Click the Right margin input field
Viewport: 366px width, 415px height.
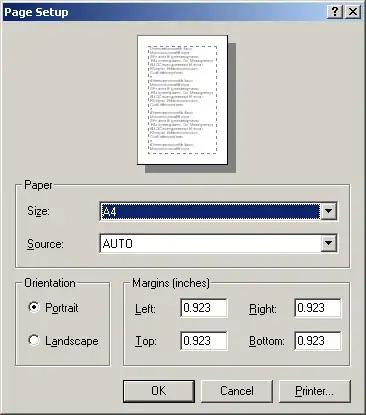coord(318,308)
